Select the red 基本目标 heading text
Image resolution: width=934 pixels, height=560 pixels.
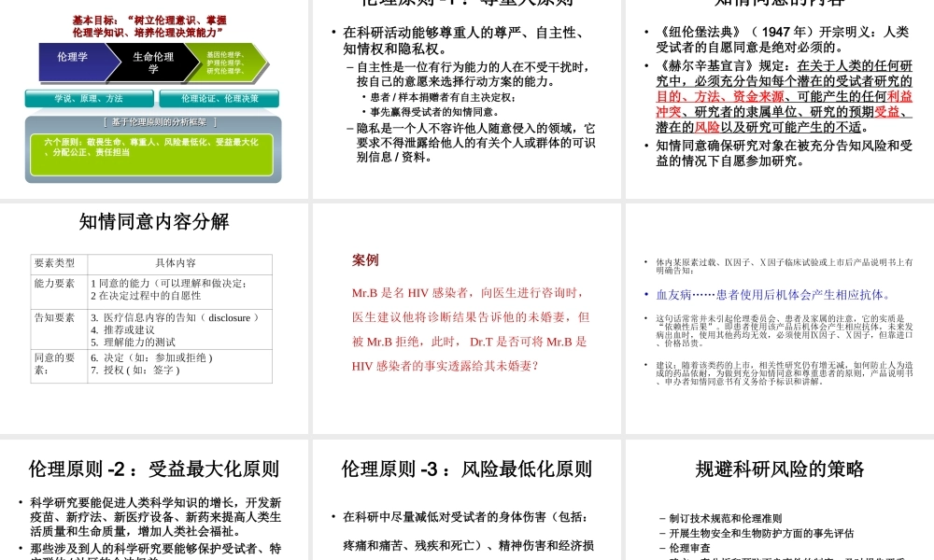pyautogui.click(x=149, y=23)
